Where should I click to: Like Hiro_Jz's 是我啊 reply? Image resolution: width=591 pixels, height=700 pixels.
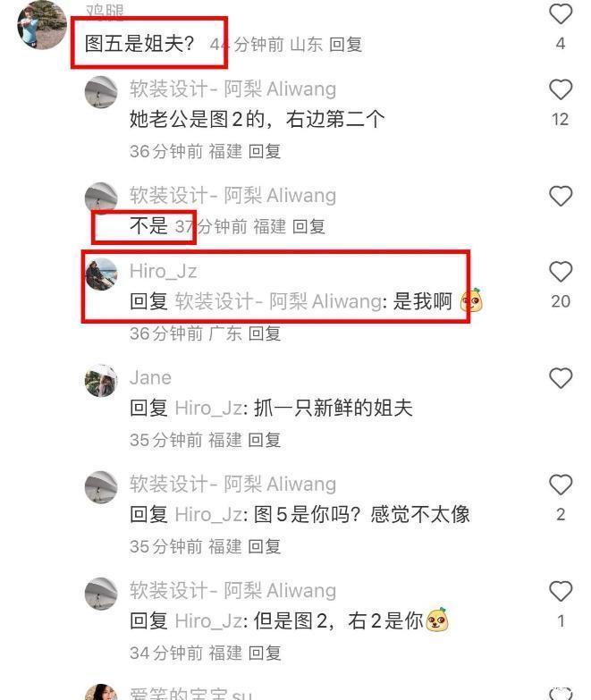(x=561, y=272)
